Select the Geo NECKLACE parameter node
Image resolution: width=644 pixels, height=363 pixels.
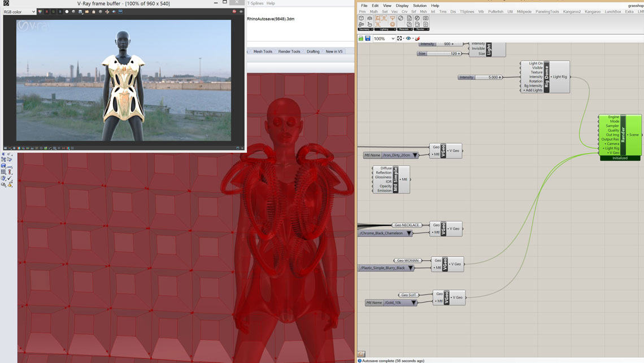pos(407,225)
